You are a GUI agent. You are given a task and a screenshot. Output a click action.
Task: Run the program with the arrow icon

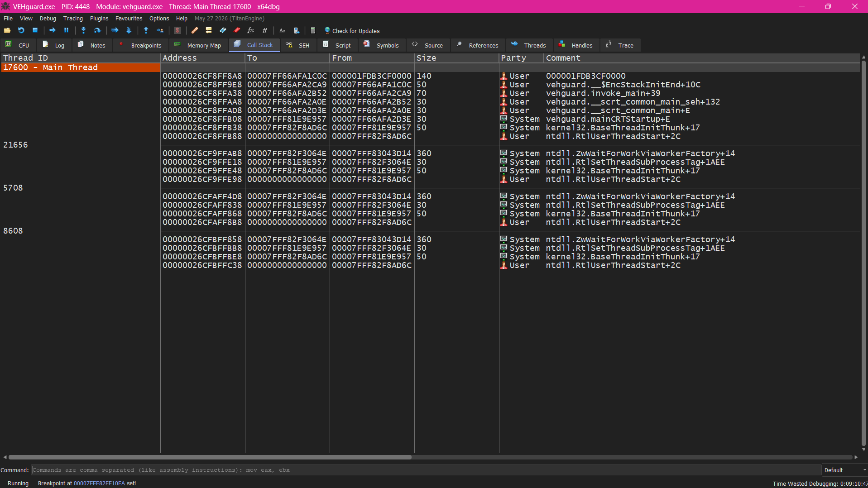pyautogui.click(x=53, y=30)
